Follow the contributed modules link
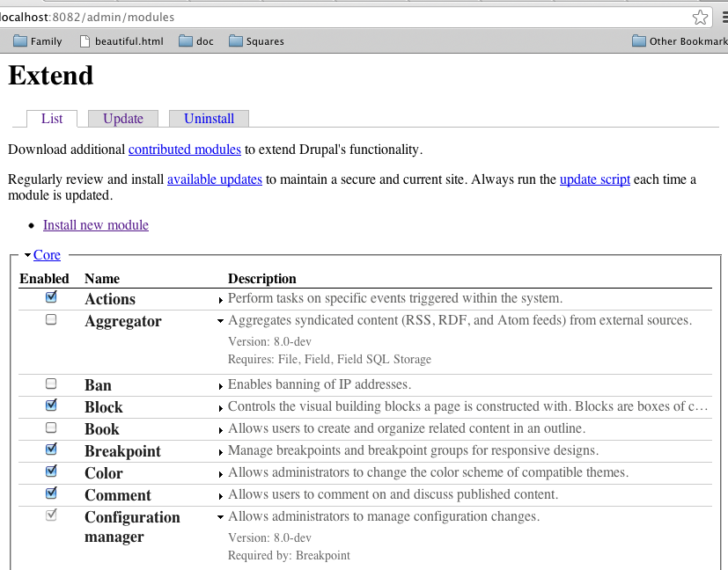 [x=184, y=150]
